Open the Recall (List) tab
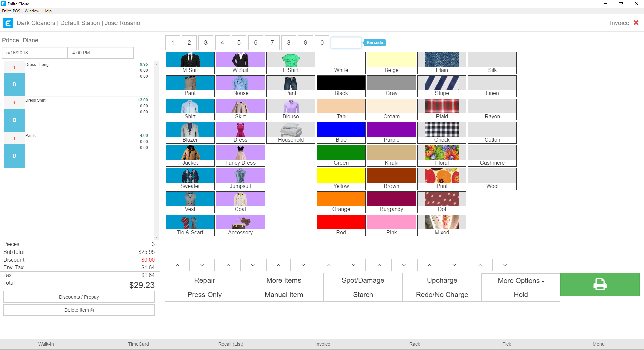Screen dimensions: 644x350 coord(231,344)
